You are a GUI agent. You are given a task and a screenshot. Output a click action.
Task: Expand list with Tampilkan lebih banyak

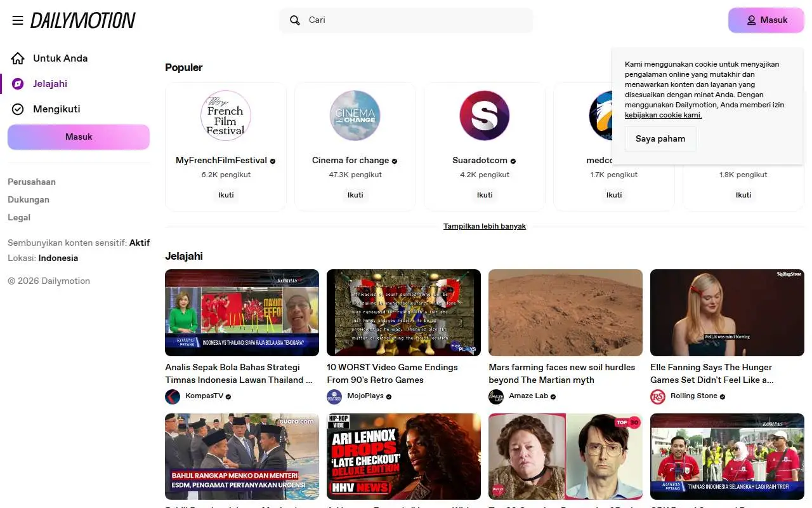pyautogui.click(x=485, y=226)
